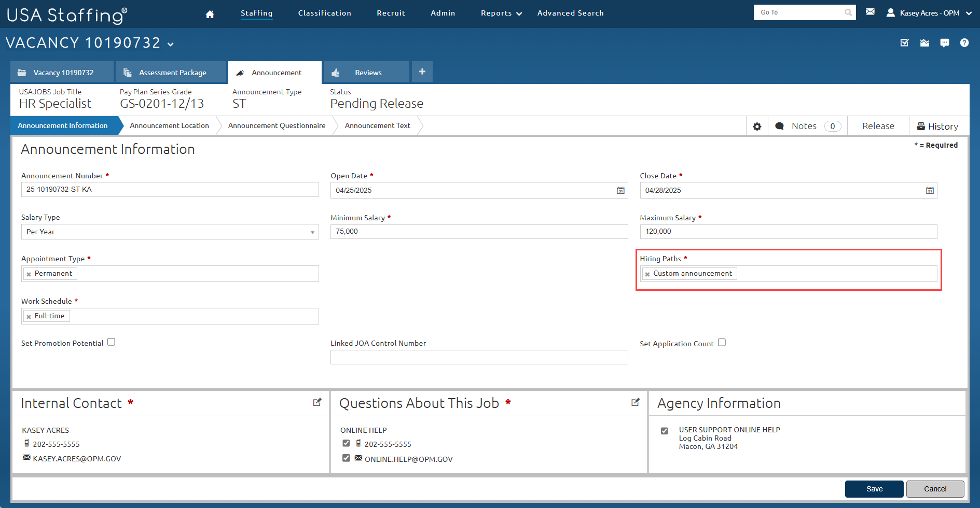
Task: Click the Release button
Action: pos(878,125)
